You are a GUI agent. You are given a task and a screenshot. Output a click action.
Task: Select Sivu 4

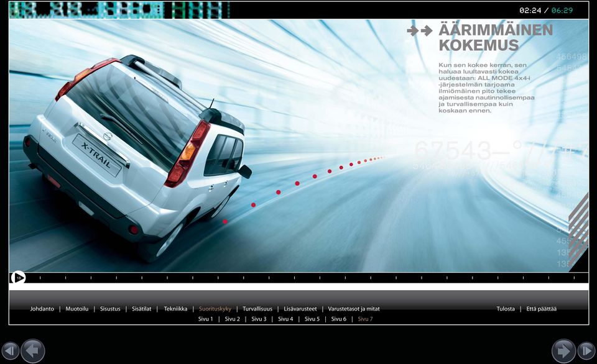coord(285,319)
